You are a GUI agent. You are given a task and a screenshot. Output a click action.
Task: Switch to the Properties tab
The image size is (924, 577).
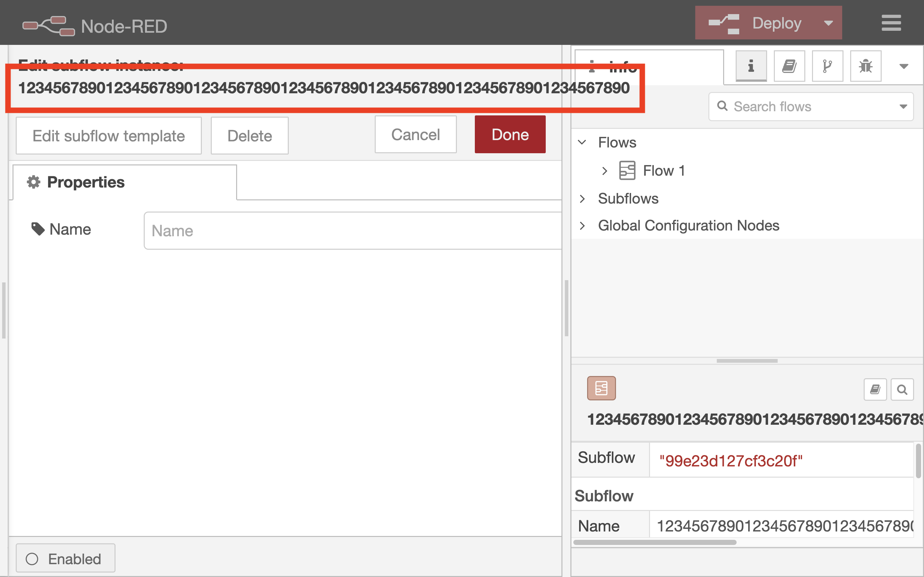point(86,182)
